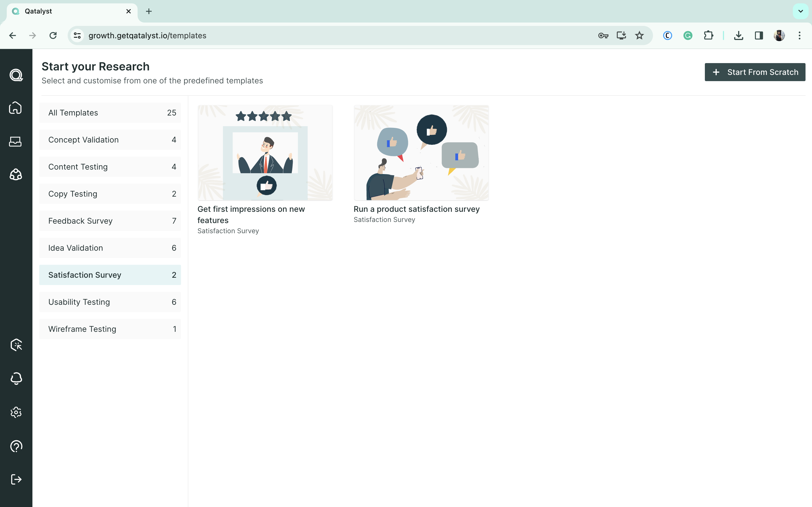This screenshot has height=507, width=812.
Task: Bookmark this page with the star icon
Action: coord(639,35)
